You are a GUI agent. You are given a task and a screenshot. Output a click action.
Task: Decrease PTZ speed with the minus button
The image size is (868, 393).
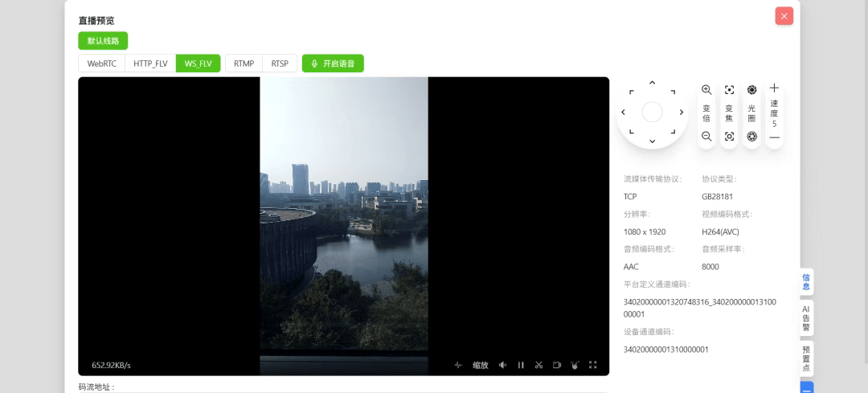click(x=774, y=137)
